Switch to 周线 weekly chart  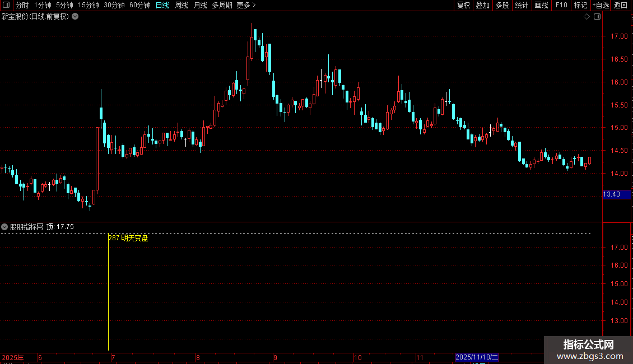point(181,5)
